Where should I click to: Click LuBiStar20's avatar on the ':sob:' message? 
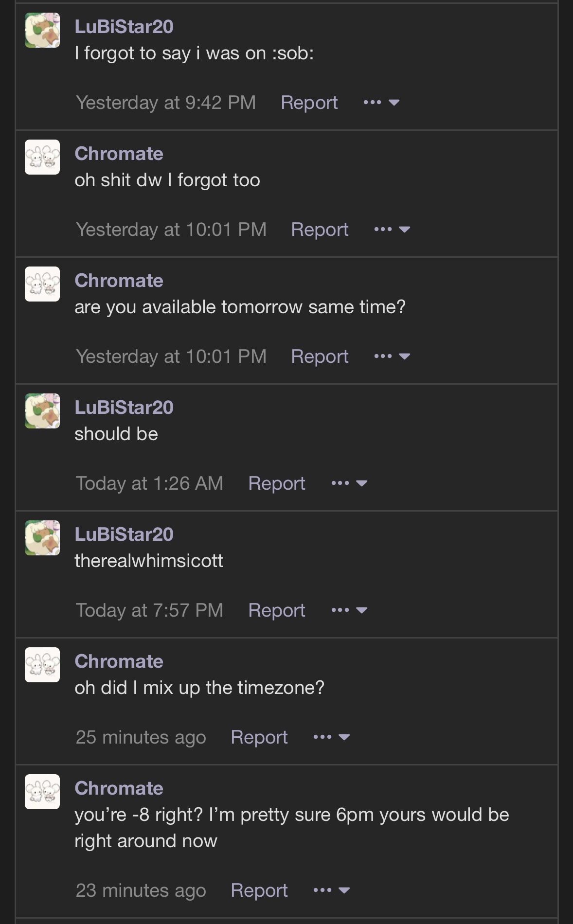[42, 30]
